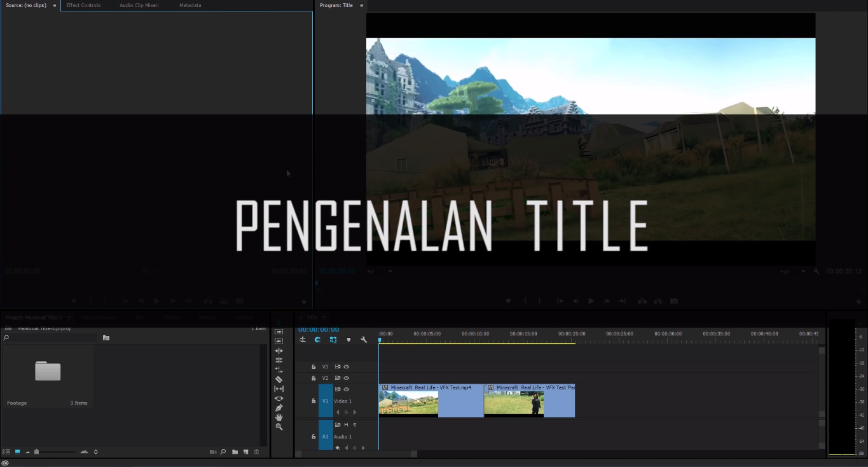Switch to the Effect Controls tab
Viewport: 868px width, 467px height.
pyautogui.click(x=83, y=5)
